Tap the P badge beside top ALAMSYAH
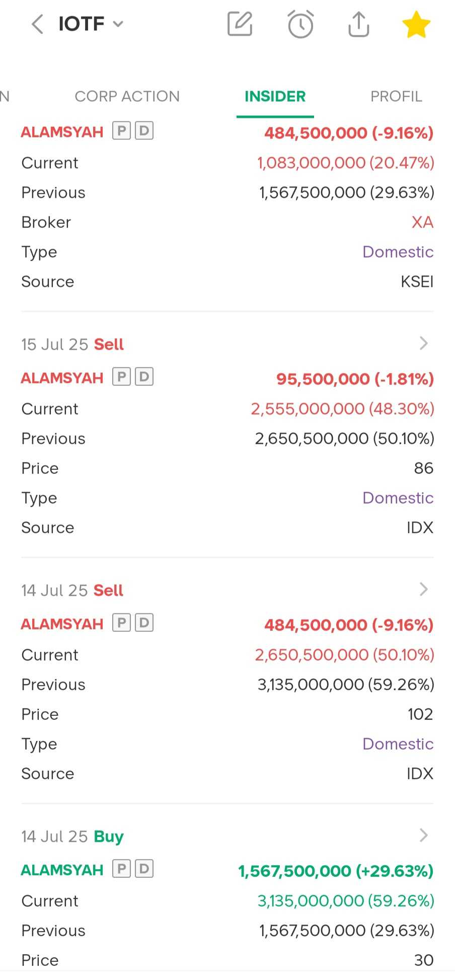The width and height of the screenshot is (455, 980). point(121,131)
